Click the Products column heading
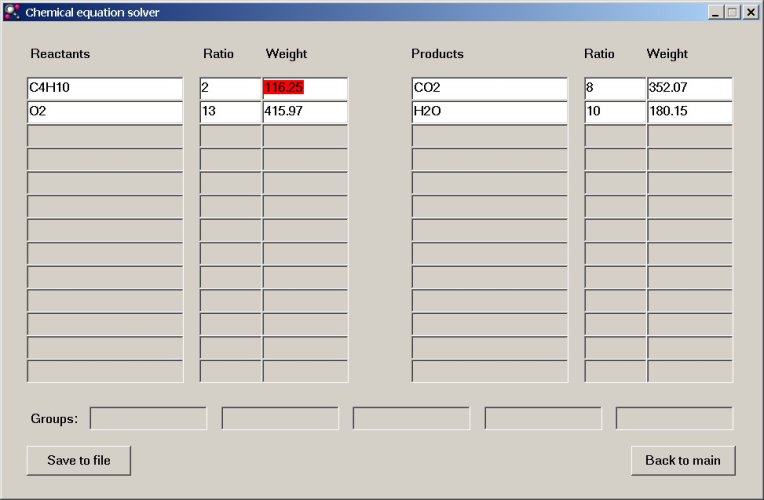This screenshot has height=500, width=764. point(438,54)
